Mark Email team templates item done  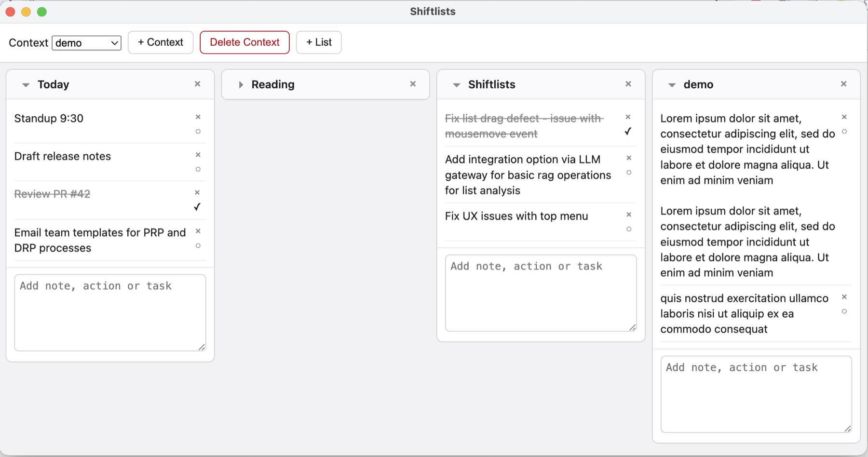pos(198,246)
